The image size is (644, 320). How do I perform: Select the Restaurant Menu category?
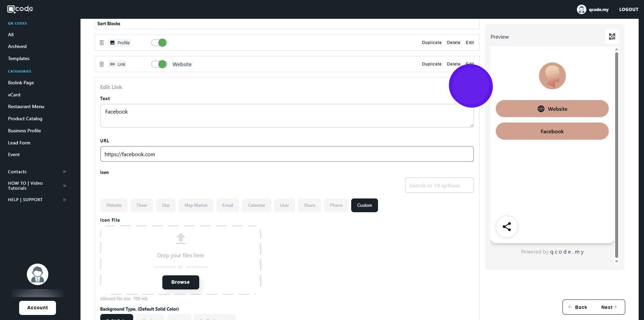(26, 106)
